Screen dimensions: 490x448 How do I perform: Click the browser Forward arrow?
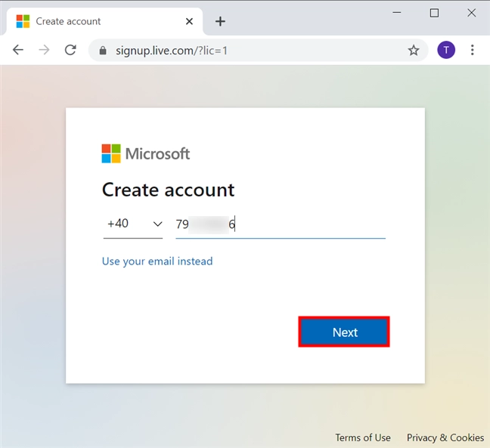pos(44,50)
